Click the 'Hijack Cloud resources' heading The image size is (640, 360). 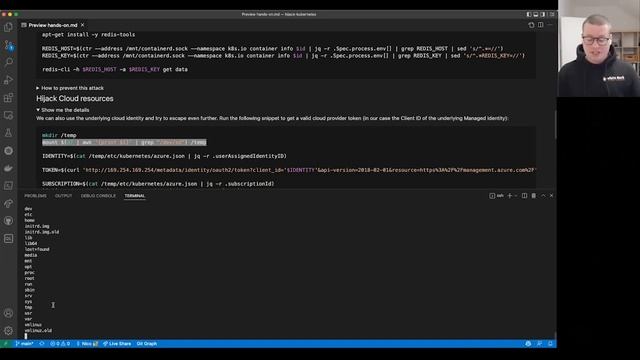point(75,99)
